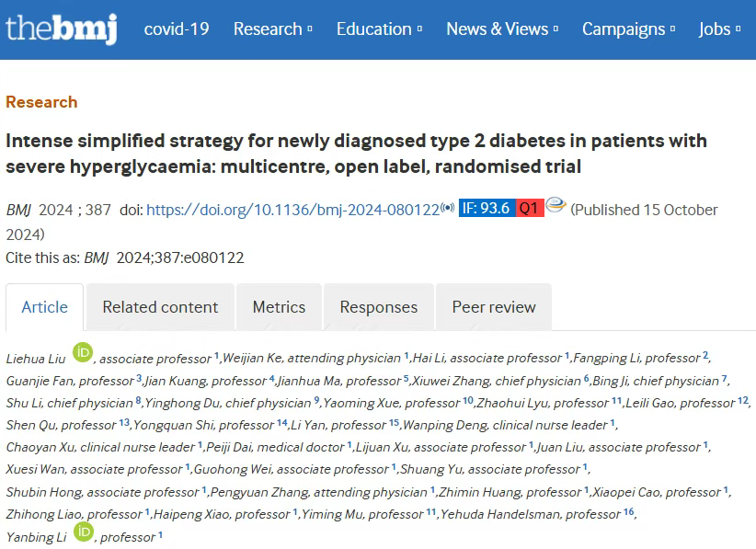Expand the Research menu arrow
756x549 pixels.
click(x=310, y=29)
